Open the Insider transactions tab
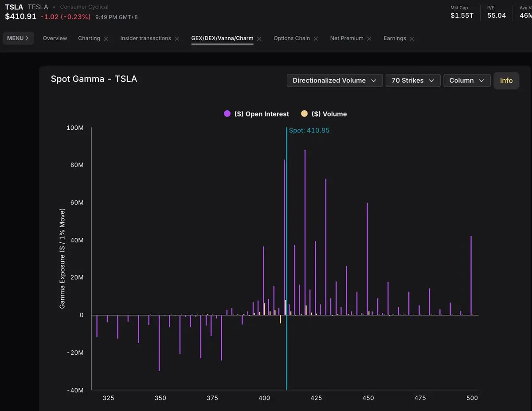532x411 pixels. [x=145, y=38]
